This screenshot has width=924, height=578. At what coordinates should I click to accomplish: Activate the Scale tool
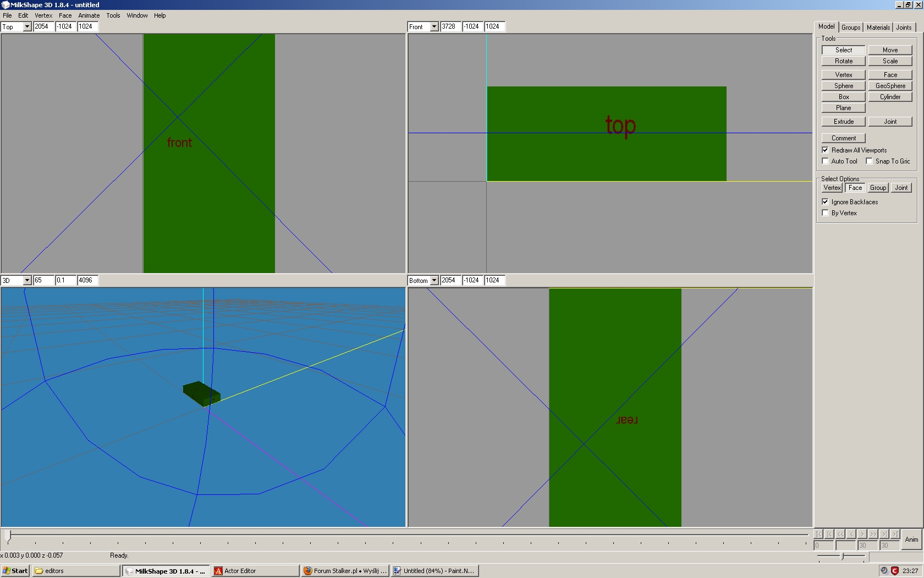click(x=890, y=61)
